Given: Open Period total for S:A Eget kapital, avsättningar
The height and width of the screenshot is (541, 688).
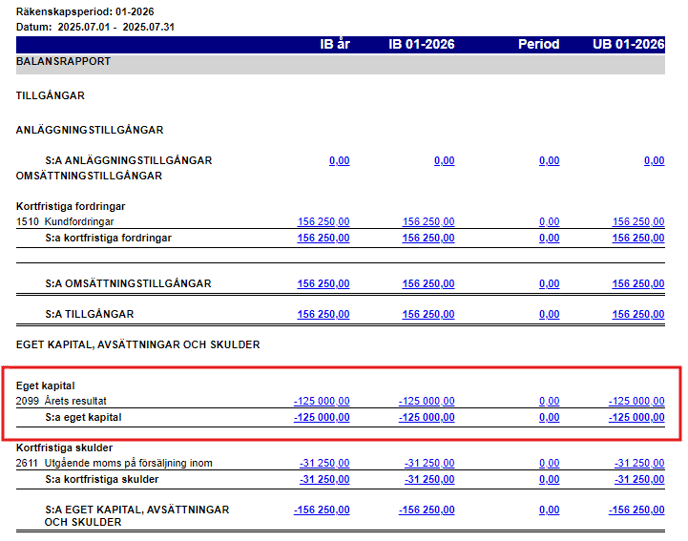Looking at the screenshot, I should click(549, 510).
